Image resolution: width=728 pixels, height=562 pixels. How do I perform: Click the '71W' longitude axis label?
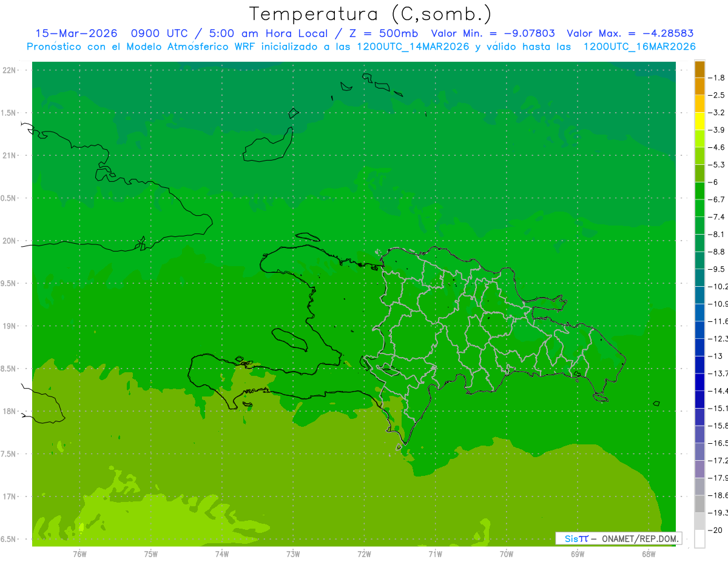tap(435, 554)
